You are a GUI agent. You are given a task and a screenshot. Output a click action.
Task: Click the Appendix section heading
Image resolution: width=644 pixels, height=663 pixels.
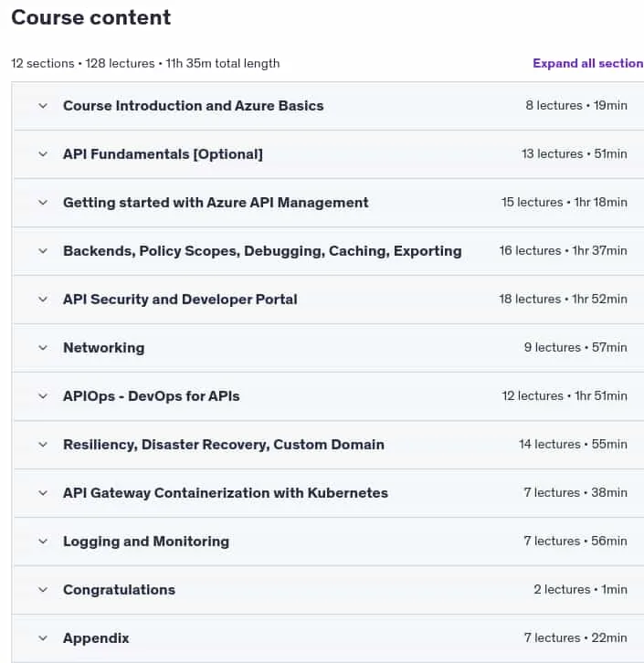[96, 638]
